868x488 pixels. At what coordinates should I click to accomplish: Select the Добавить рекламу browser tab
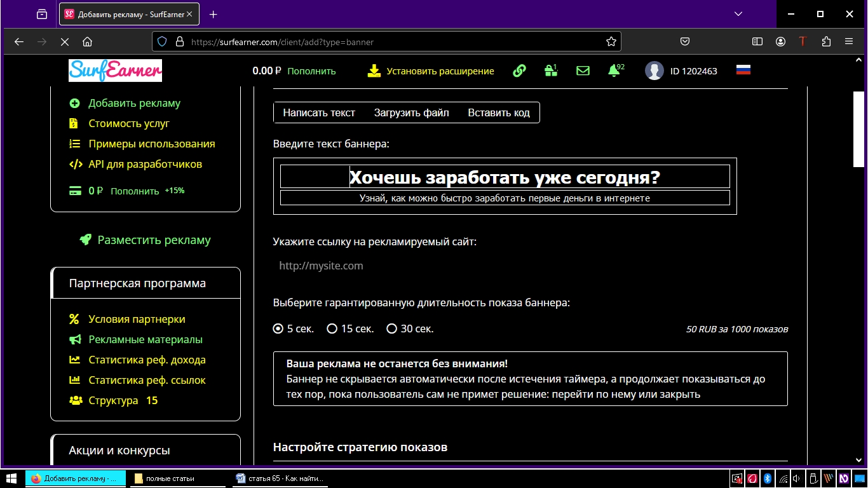tap(129, 14)
